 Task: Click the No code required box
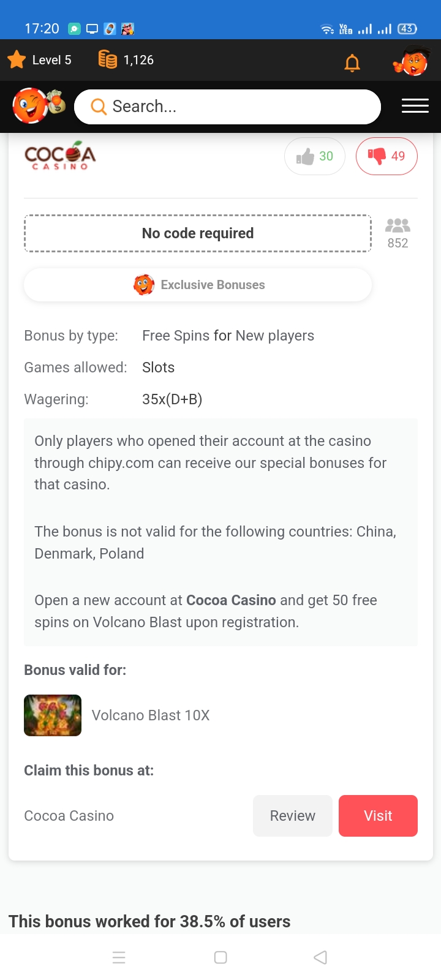(x=198, y=233)
